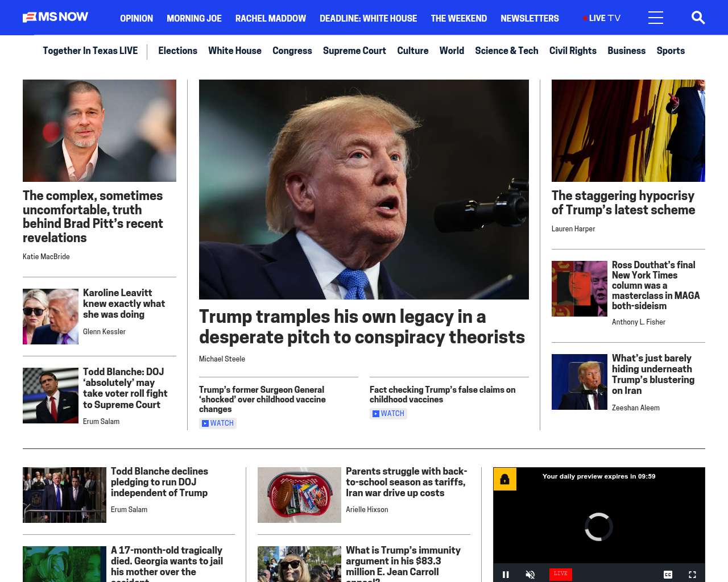
Task: Go to the World section
Action: pos(452,51)
